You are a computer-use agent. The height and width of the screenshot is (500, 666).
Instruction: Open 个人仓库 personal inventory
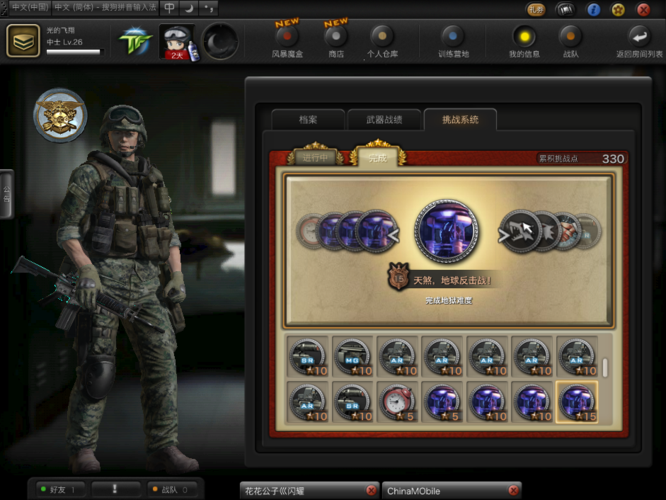tap(382, 42)
